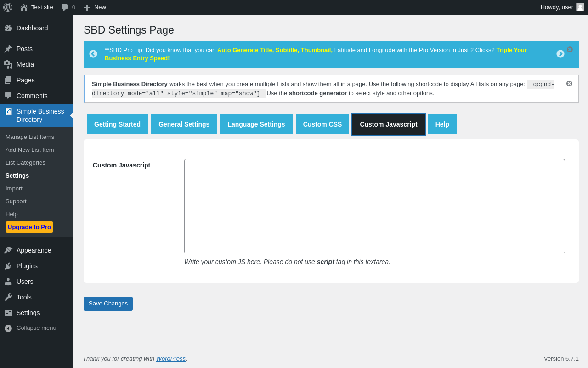Screen dimensions: 588x368
Task: Click the Media icon in sidebar
Action: tap(8, 64)
